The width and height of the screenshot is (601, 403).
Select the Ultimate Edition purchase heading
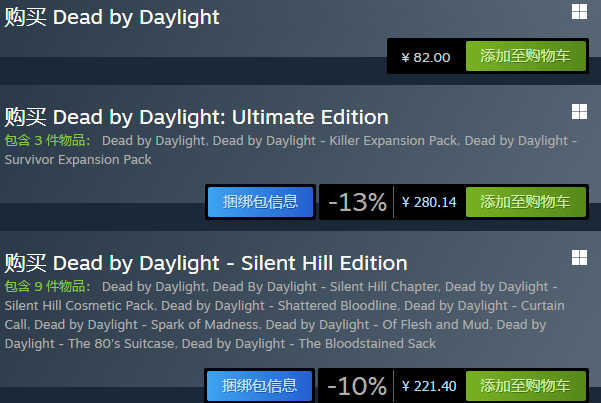[x=196, y=117]
